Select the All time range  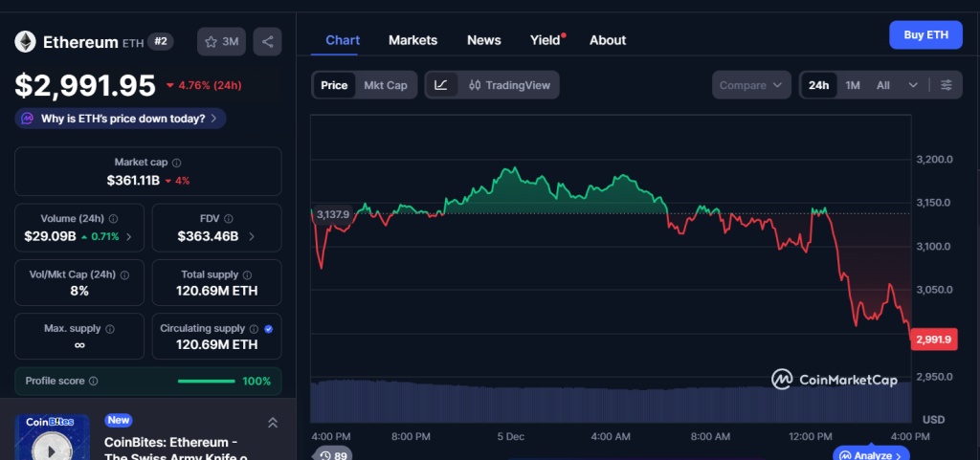pos(882,85)
